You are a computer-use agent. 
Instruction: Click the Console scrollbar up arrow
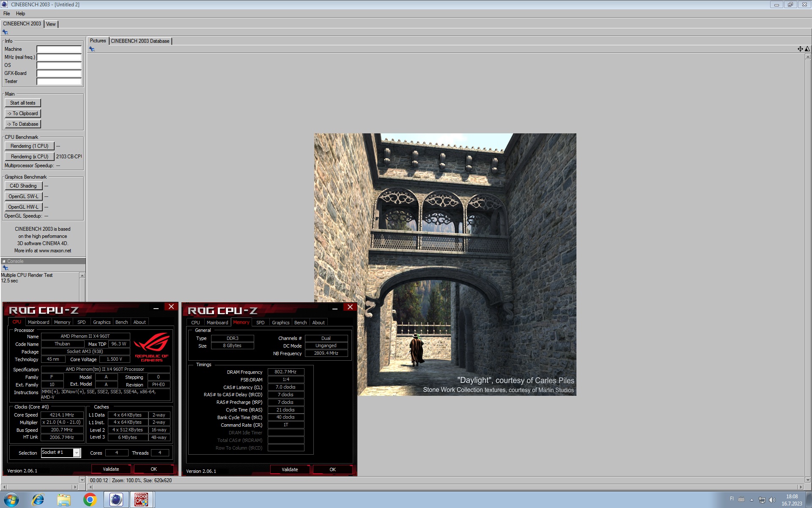tap(82, 276)
